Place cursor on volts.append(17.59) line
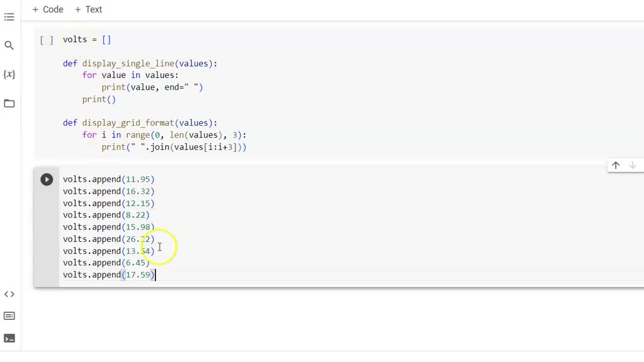 point(109,275)
